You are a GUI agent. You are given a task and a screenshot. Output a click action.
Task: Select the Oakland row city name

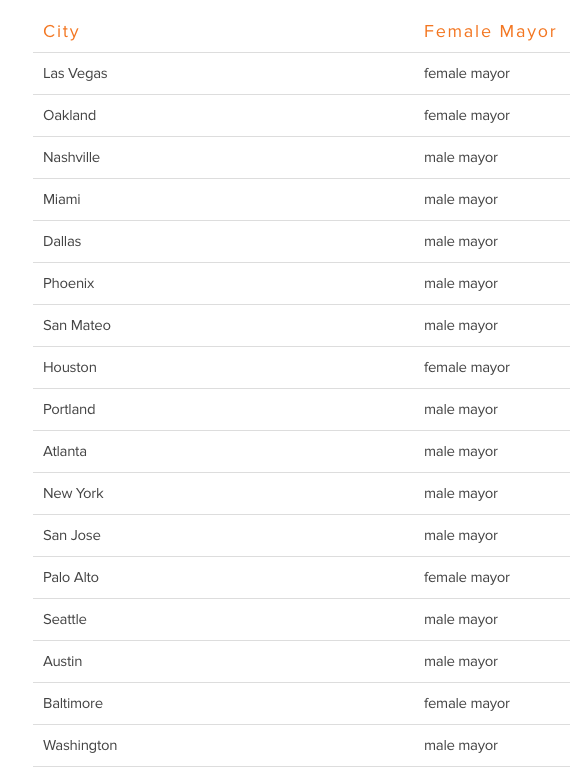(70, 116)
